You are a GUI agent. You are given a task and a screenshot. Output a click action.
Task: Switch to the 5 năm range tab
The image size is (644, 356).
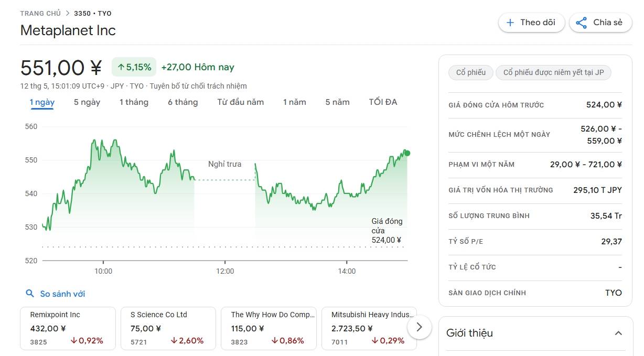coord(337,102)
